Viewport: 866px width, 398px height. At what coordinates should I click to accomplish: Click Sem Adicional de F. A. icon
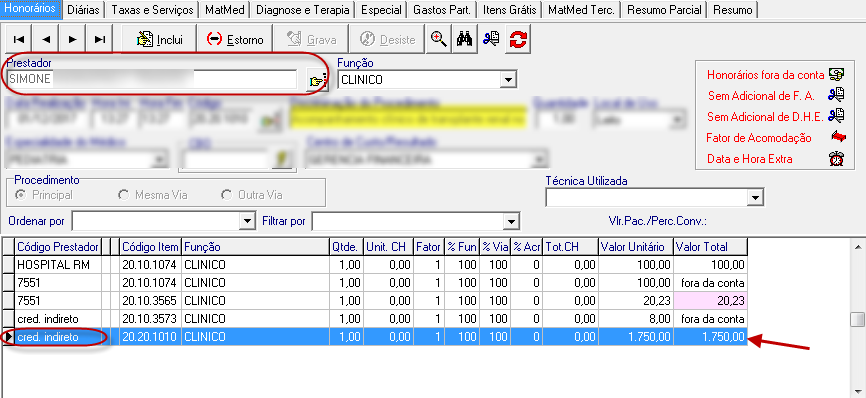836,95
